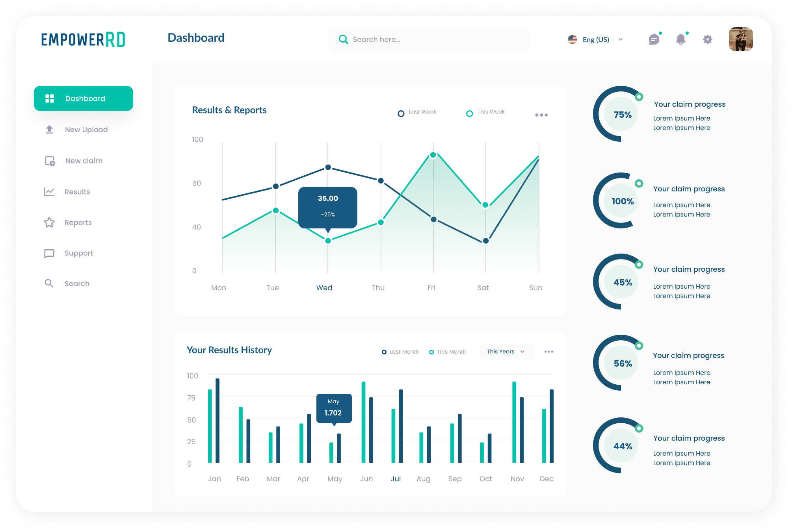Click the Results icon in sidebar
This screenshot has width=792, height=532.
pyautogui.click(x=49, y=192)
